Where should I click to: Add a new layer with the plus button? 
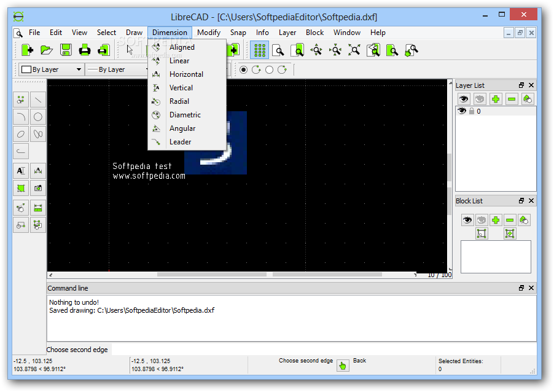tap(496, 99)
